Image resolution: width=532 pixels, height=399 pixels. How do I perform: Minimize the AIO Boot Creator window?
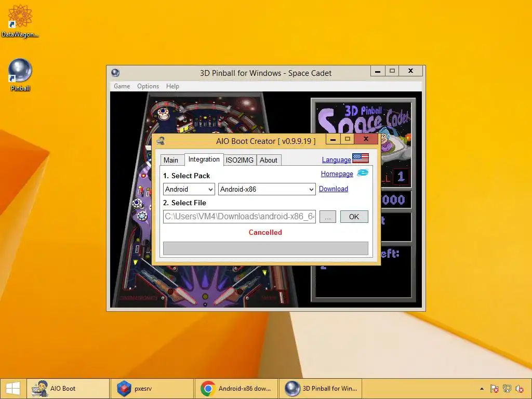(x=333, y=139)
